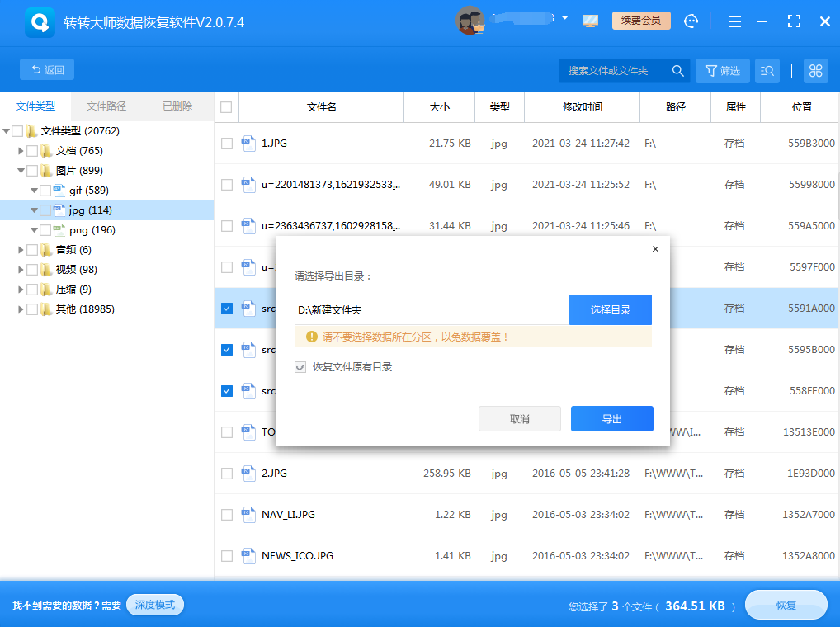Toggle the 恢复文件原有目录 checkbox
Screen dimensions: 840x627
[301, 367]
